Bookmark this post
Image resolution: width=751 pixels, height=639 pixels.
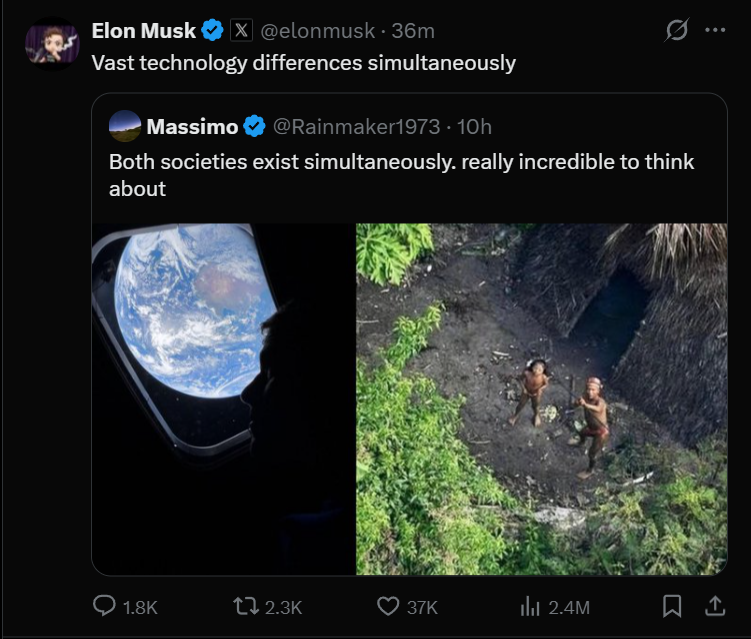[673, 606]
